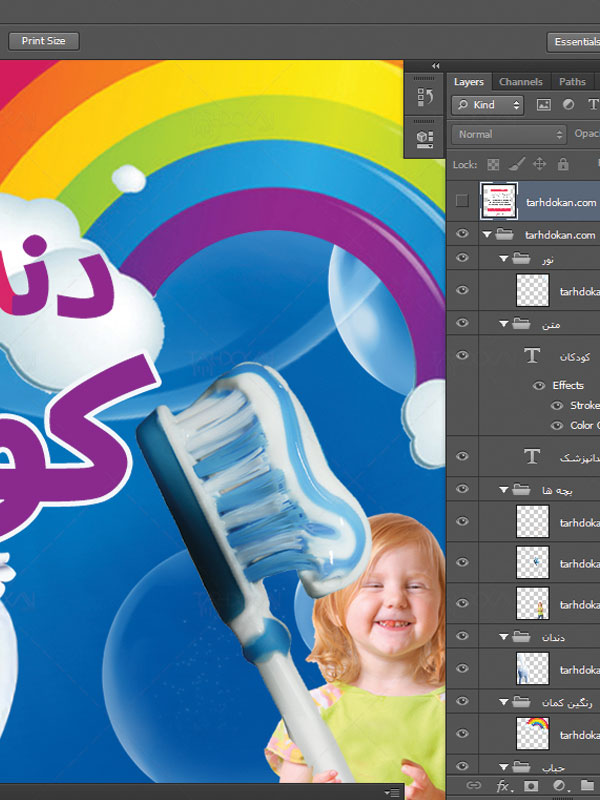
Task: Add a layer style fx icon
Action: (504, 786)
